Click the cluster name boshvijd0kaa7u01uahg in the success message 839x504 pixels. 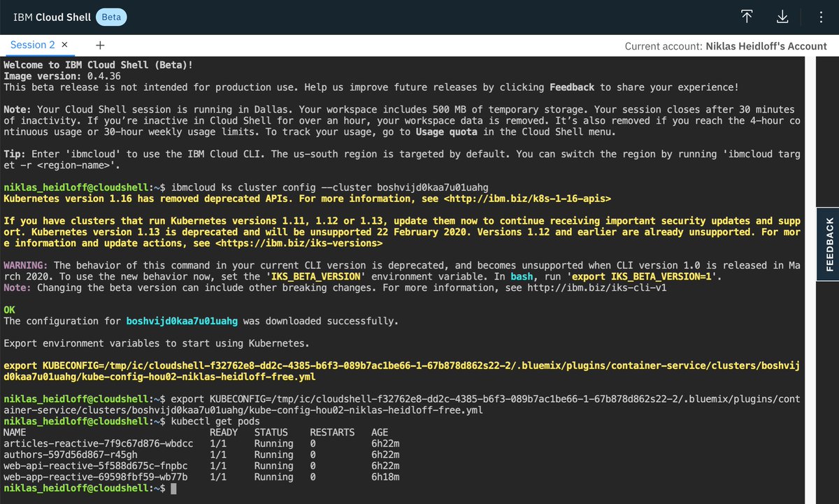tap(182, 322)
